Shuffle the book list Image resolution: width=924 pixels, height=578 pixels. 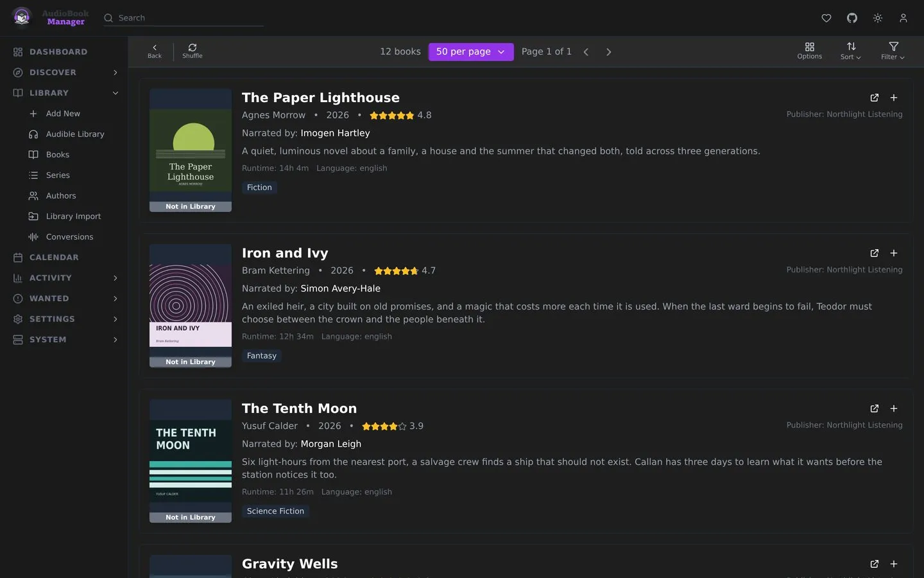pos(193,51)
